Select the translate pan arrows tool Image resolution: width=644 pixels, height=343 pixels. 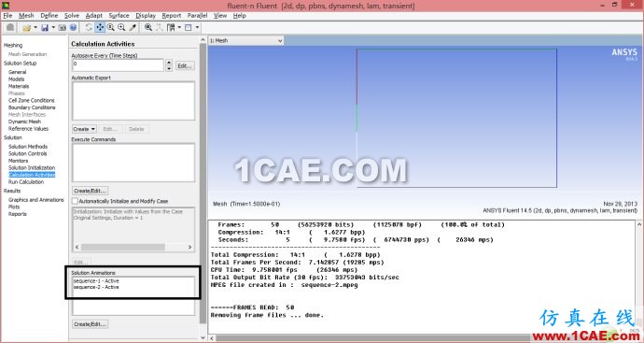(x=100, y=27)
